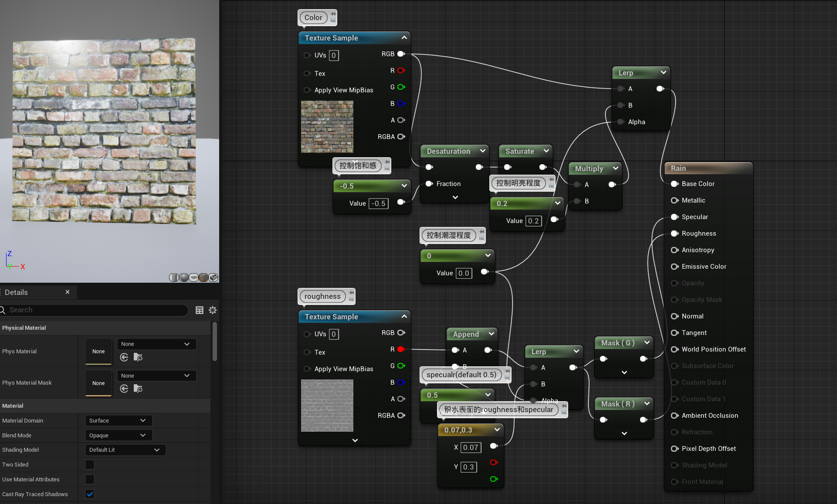Screen dimensions: 837x504
Task: Click the Details Search field
Action: point(94,310)
